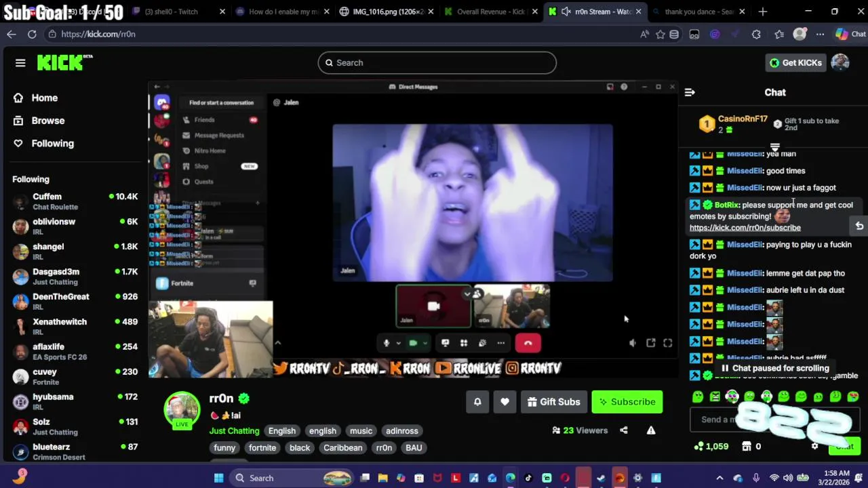Viewport: 868px width, 488px height.
Task: Open TikTok from the Windows taskbar
Action: coord(528,478)
